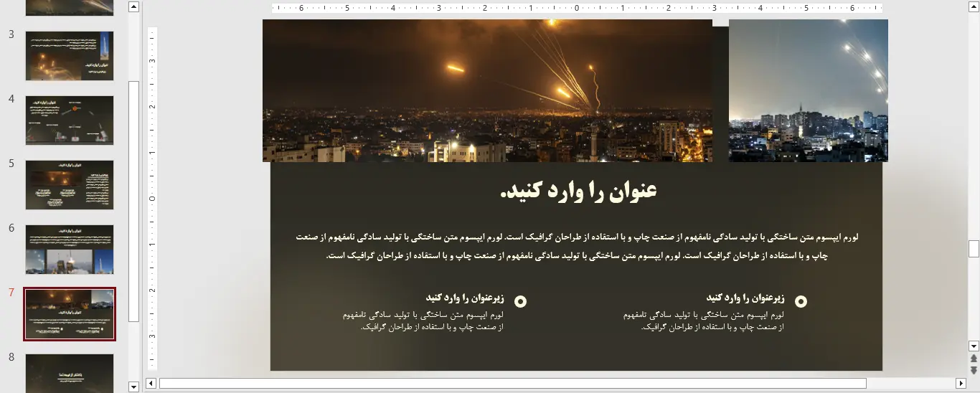Click the main vertical scrollbar thumb
This screenshot has height=393, width=980.
coord(974,249)
